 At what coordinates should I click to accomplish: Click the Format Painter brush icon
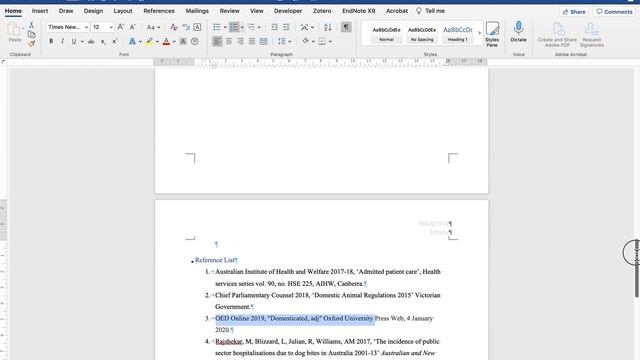pyautogui.click(x=31, y=43)
